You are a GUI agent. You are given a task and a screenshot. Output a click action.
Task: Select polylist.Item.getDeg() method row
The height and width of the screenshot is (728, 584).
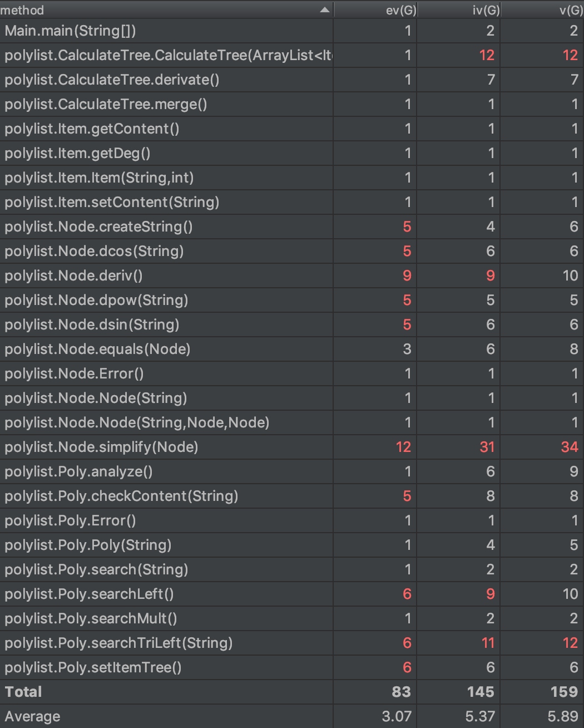77,153
